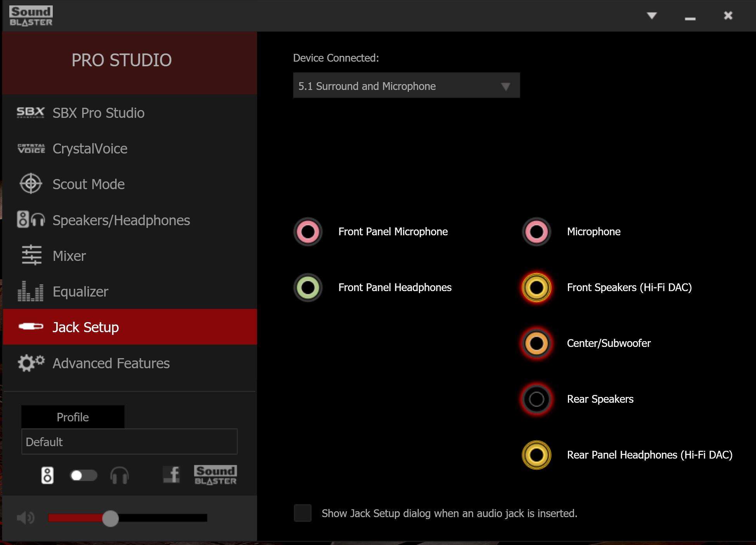Image resolution: width=756 pixels, height=545 pixels.
Task: Open Speakers/Headphones configuration
Action: [130, 220]
